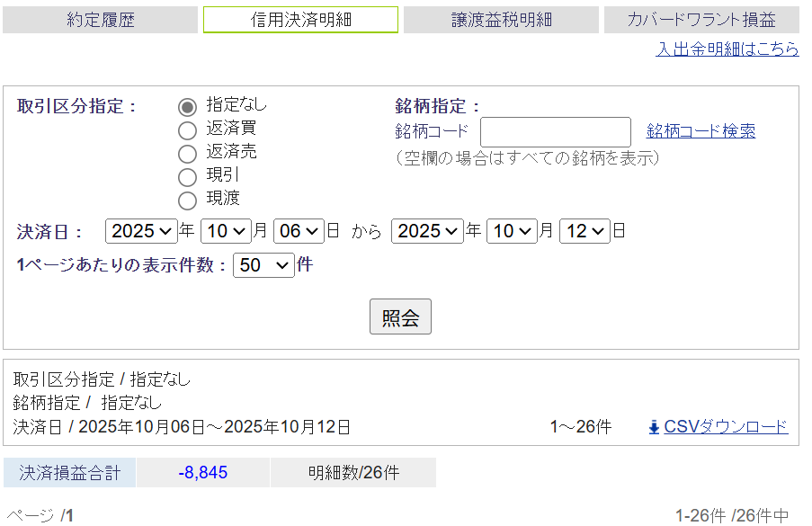Open the end day dropdown showing 12
812x526 pixels.
click(x=584, y=231)
